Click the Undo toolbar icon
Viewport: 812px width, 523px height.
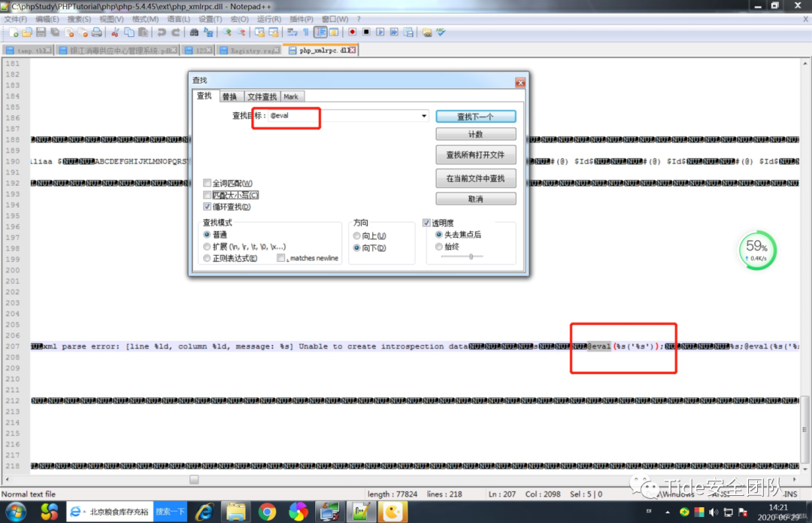[161, 32]
